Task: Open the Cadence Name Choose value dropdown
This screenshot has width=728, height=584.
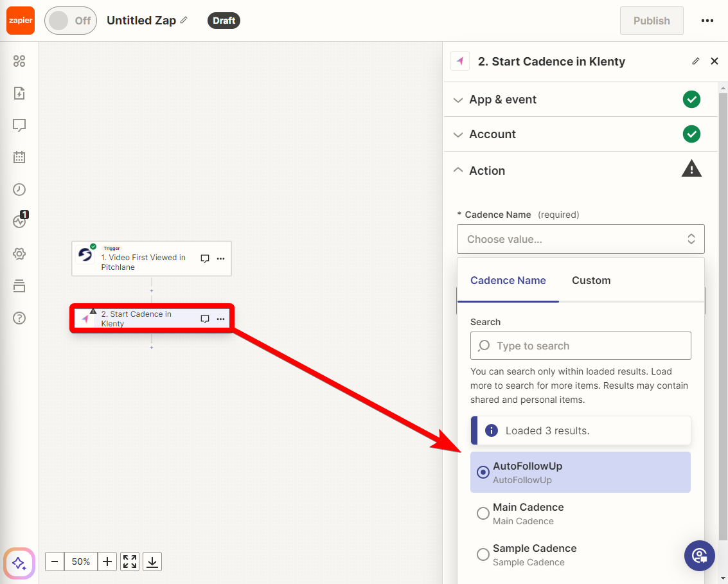Action: (x=580, y=239)
